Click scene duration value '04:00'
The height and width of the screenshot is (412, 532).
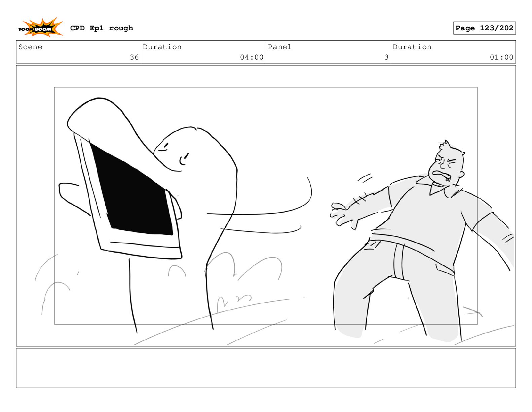(252, 57)
